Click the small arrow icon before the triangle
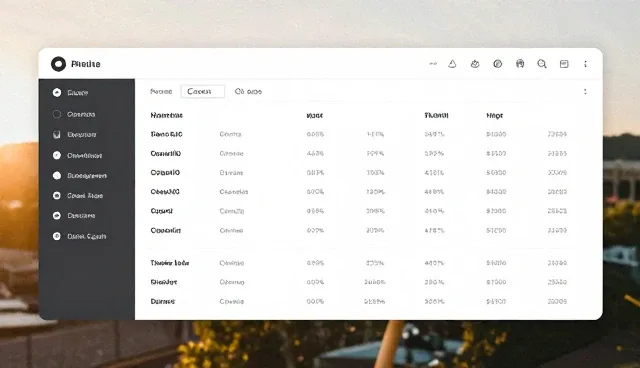 (x=433, y=64)
